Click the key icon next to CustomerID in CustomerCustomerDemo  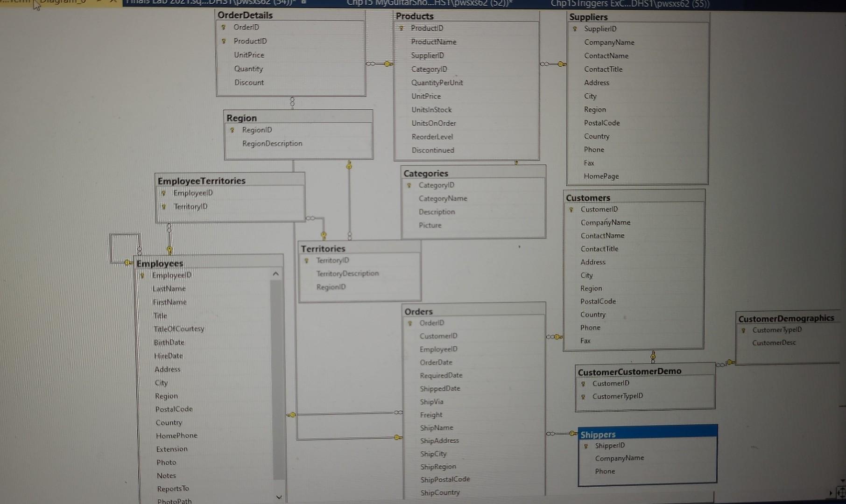click(x=584, y=383)
